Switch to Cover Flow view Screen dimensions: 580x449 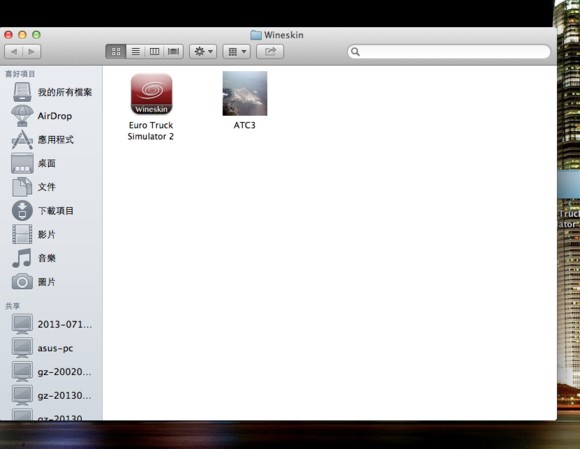click(173, 51)
